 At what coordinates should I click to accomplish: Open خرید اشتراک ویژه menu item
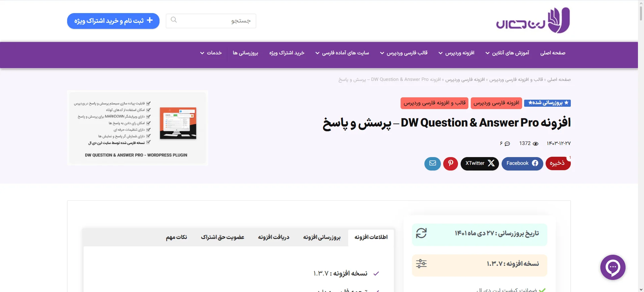287,53
